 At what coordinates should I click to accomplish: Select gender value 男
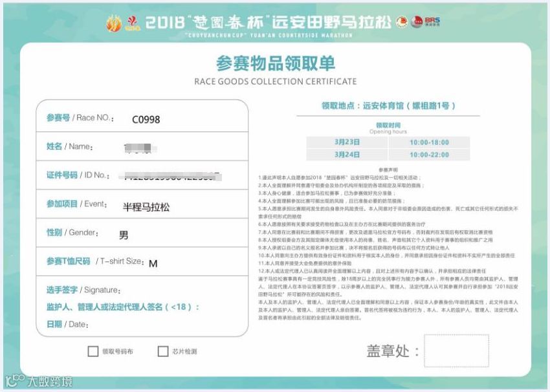[x=124, y=235]
